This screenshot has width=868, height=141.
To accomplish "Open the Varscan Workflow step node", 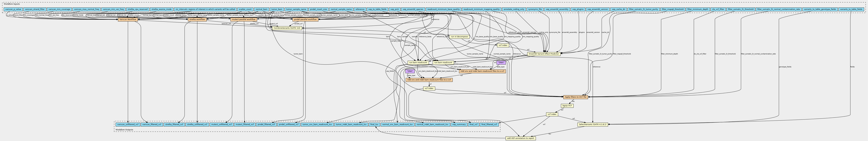I will click(x=128, y=20).
